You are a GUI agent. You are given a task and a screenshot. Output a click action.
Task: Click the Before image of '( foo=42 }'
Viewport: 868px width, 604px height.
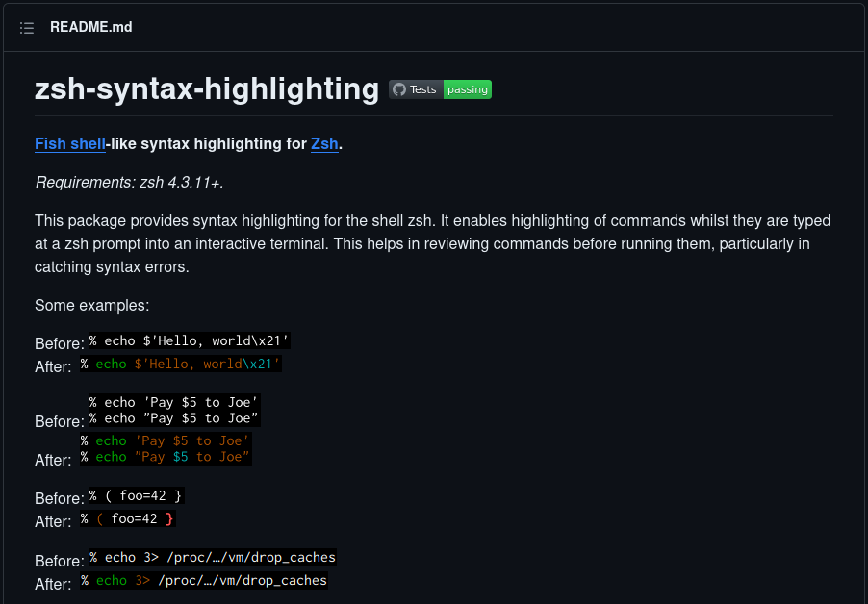(x=137, y=495)
